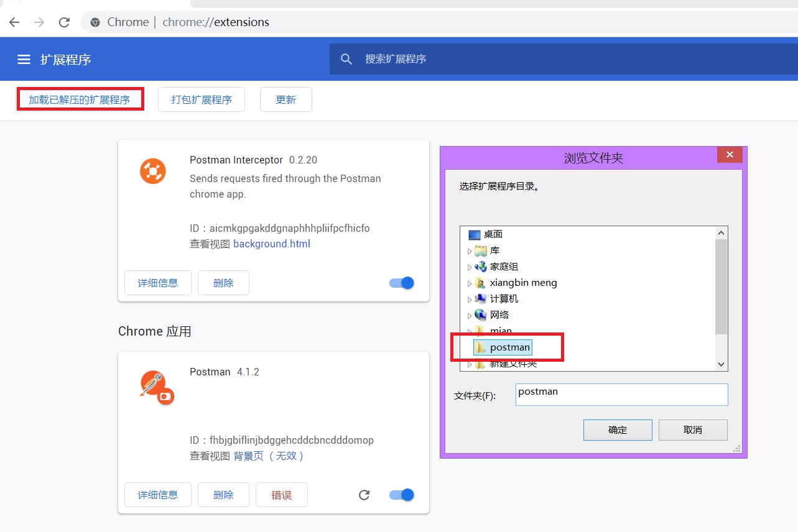Click the Chrome 应用 section heading
The width and height of the screenshot is (798, 532).
coord(155,331)
